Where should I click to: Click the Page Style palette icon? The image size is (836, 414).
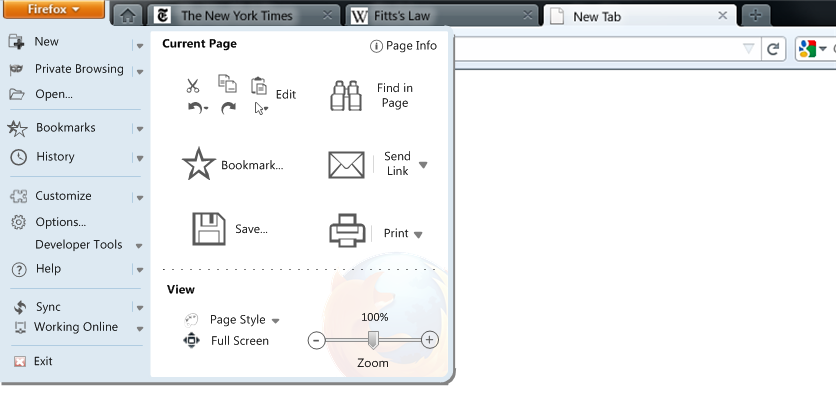[191, 320]
